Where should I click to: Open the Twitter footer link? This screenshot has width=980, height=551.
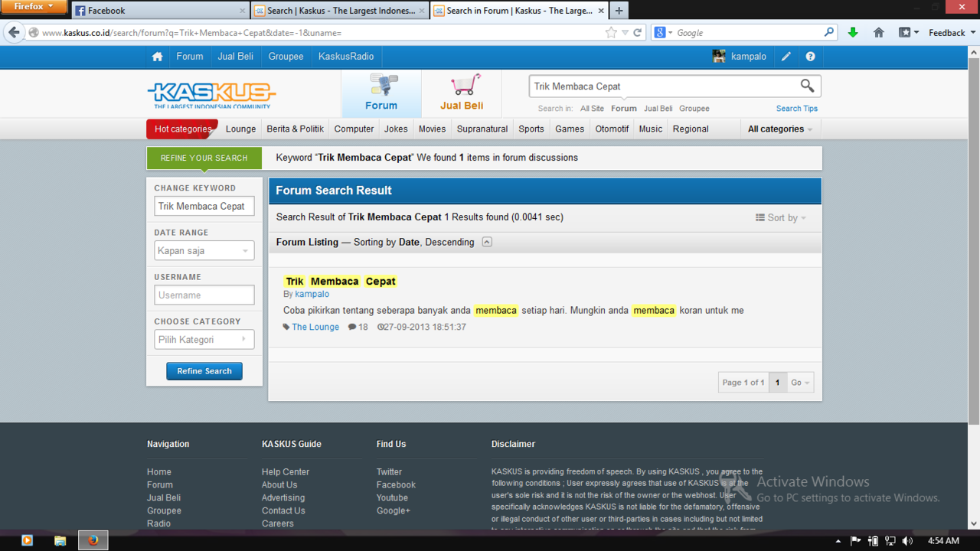click(389, 472)
